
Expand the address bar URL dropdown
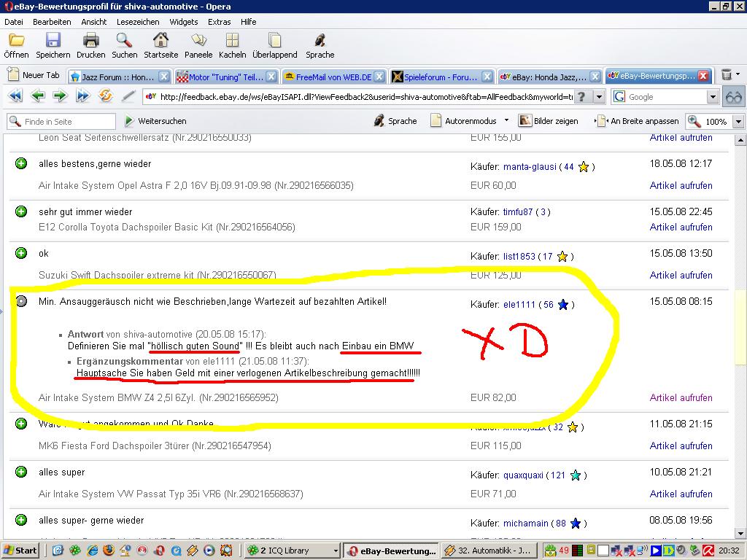coord(599,97)
